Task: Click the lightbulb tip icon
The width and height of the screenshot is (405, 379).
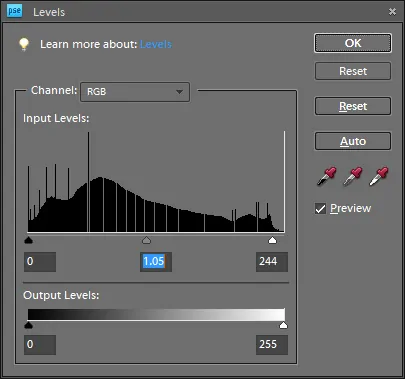Action: (x=24, y=44)
